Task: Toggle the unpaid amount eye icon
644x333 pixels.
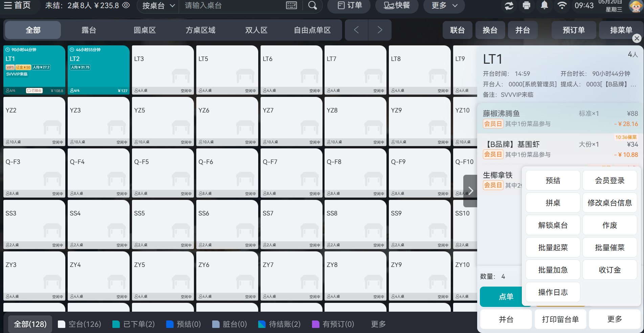Action: (x=126, y=5)
